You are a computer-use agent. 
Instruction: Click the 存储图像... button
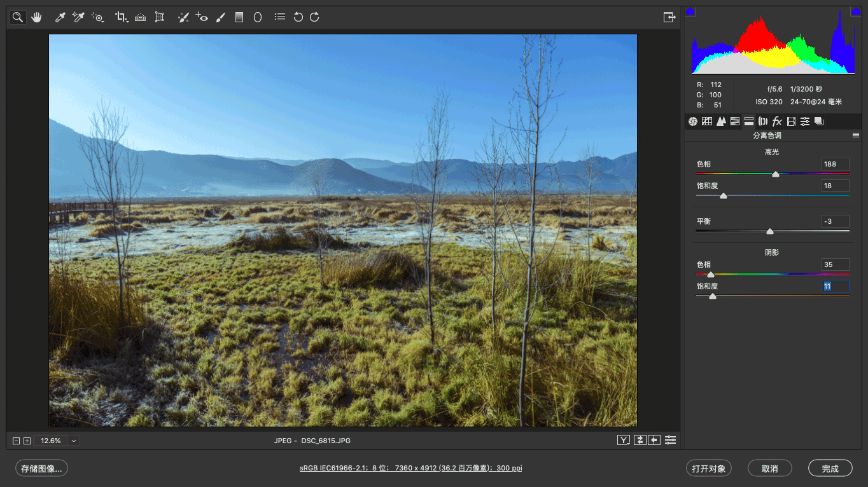[41, 469]
